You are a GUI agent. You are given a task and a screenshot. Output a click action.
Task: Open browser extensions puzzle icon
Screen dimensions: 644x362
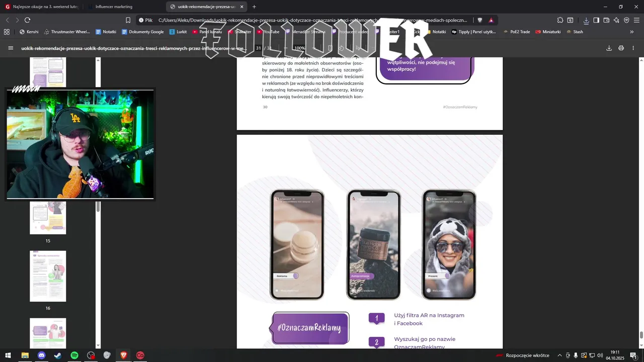click(x=560, y=20)
